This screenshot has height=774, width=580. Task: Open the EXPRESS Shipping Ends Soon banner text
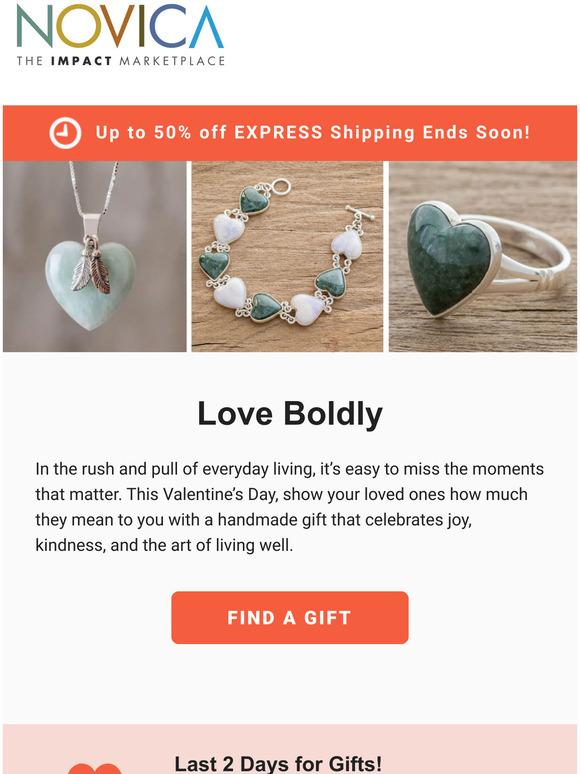click(x=312, y=133)
